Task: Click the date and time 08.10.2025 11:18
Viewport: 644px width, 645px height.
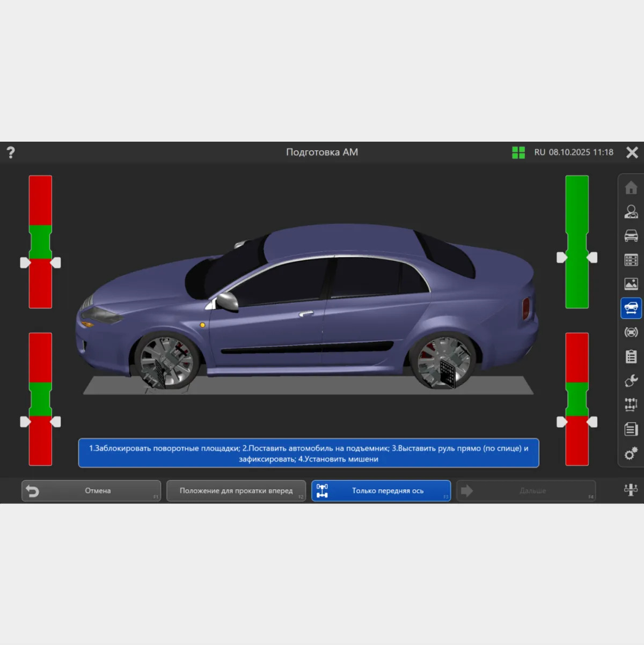Action: click(581, 152)
